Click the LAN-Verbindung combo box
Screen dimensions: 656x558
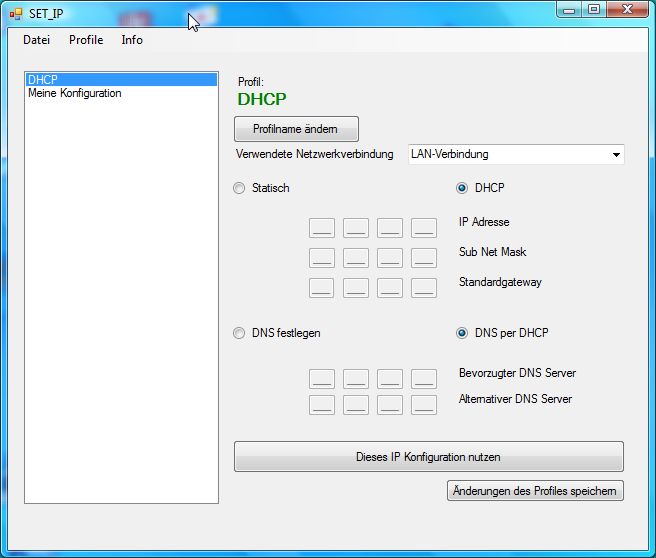[505, 155]
